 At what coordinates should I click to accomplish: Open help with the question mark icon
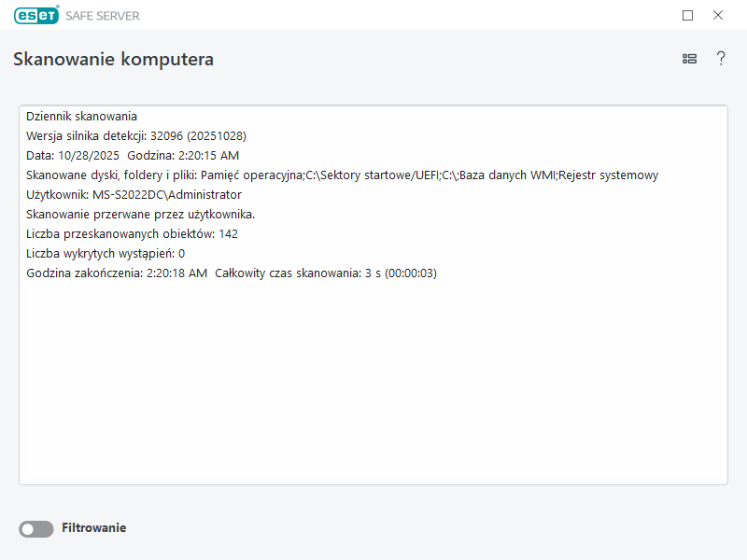click(x=721, y=59)
